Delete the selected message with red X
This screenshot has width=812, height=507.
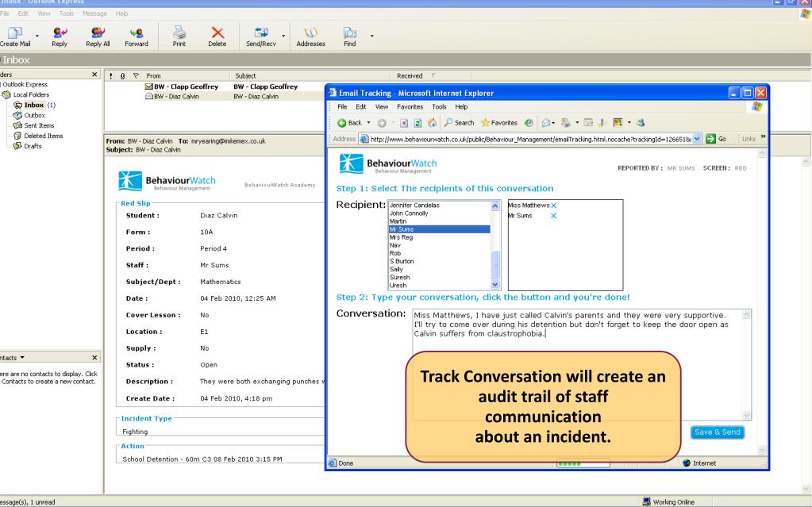tap(217, 36)
